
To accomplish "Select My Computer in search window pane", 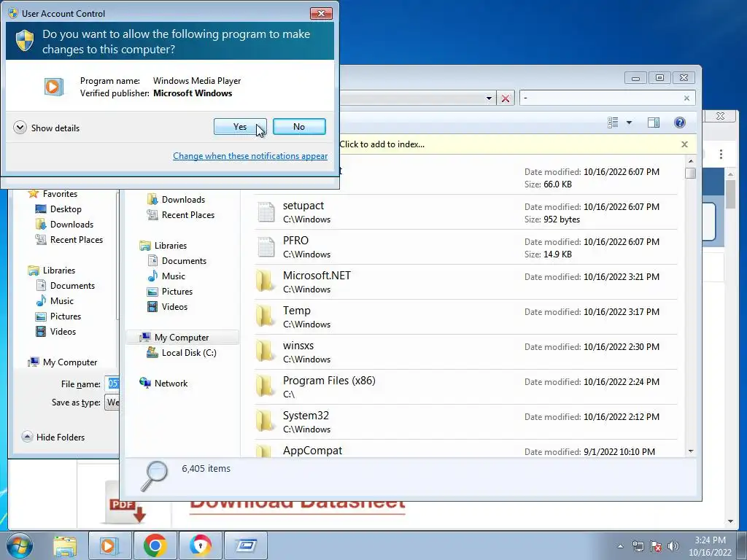I will point(182,337).
